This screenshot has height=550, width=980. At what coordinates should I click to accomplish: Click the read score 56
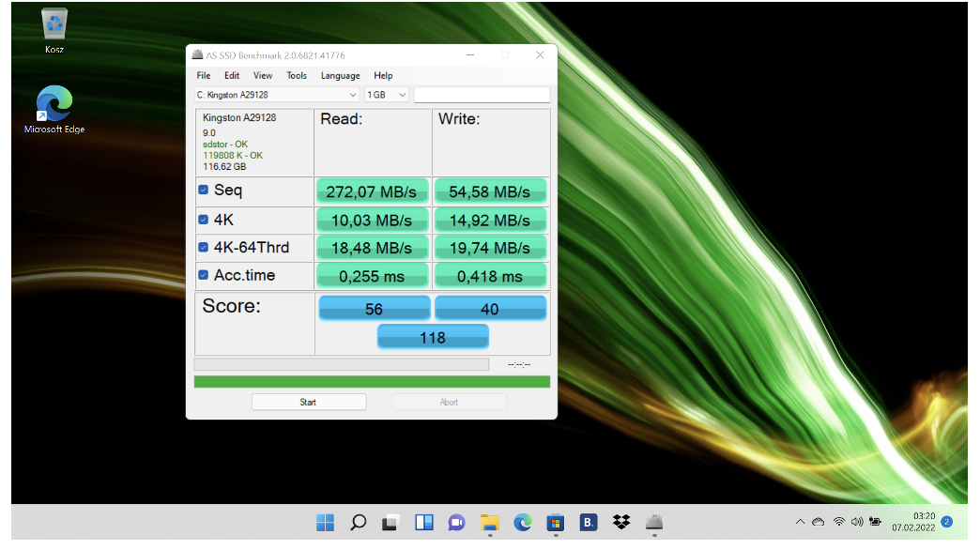pos(375,309)
